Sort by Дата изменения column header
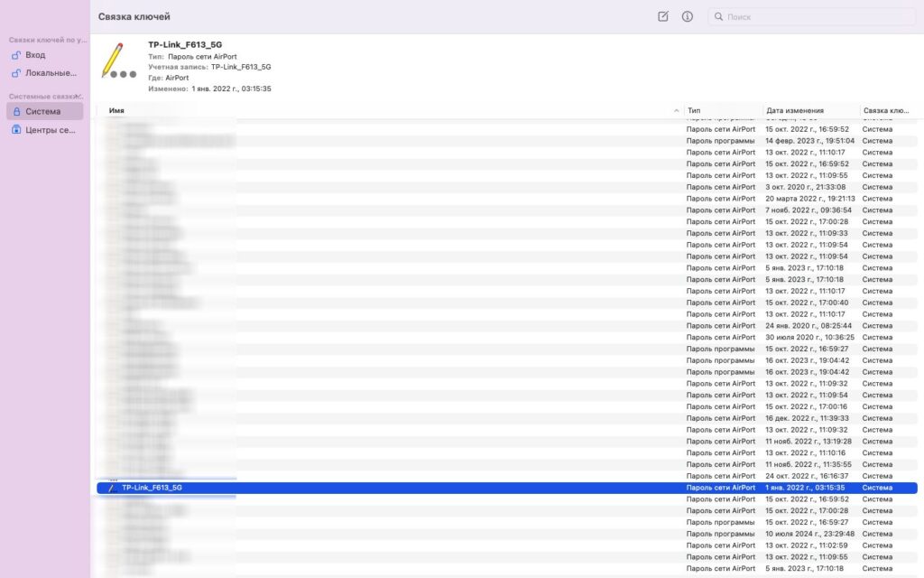The width and height of the screenshot is (924, 578). pyautogui.click(x=794, y=110)
